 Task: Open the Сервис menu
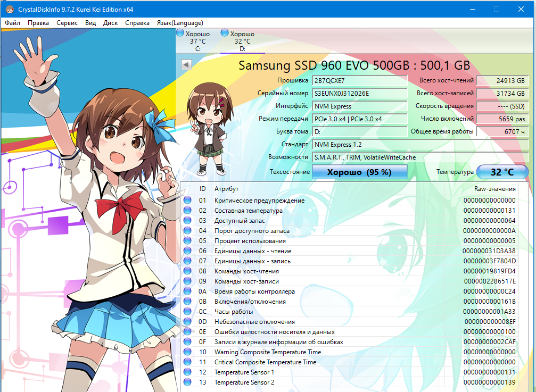tap(67, 23)
